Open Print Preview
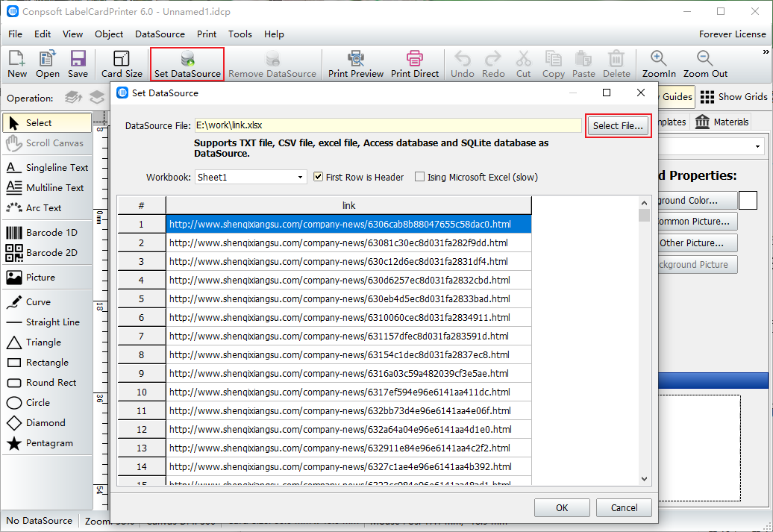The image size is (773, 532). tap(356, 63)
